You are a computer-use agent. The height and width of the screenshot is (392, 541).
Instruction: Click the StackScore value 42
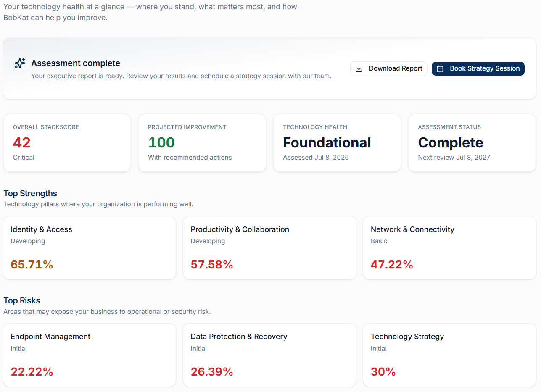22,143
